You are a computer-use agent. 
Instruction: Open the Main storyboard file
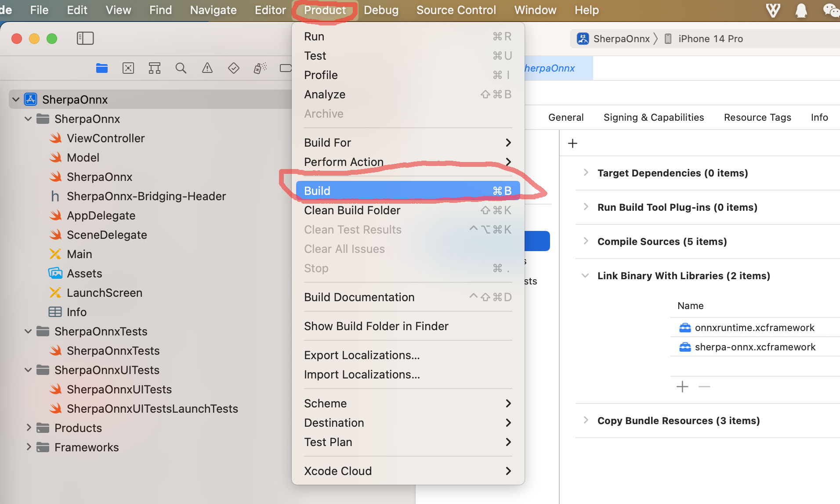coord(79,254)
